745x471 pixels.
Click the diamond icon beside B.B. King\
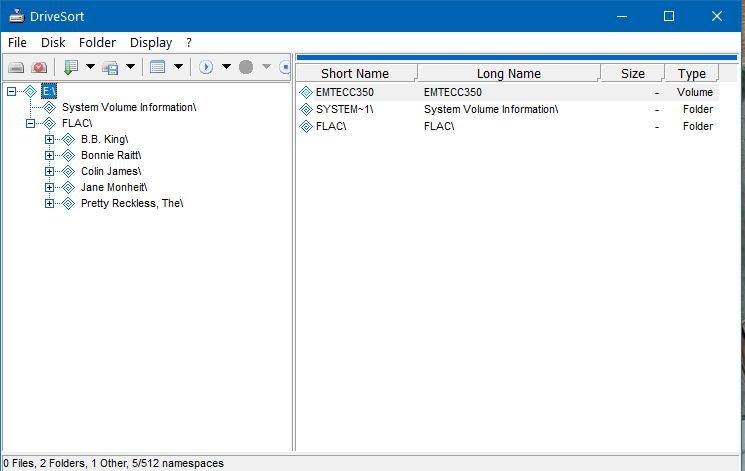point(68,139)
